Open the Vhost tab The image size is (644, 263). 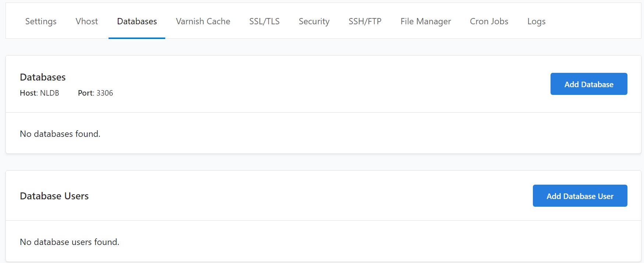tap(86, 21)
